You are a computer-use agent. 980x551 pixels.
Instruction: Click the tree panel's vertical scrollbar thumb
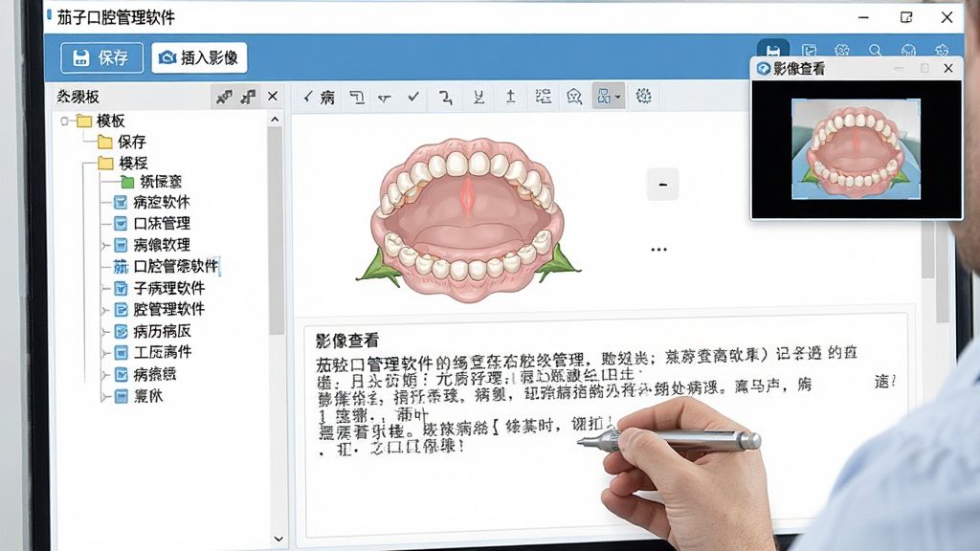coord(276,230)
